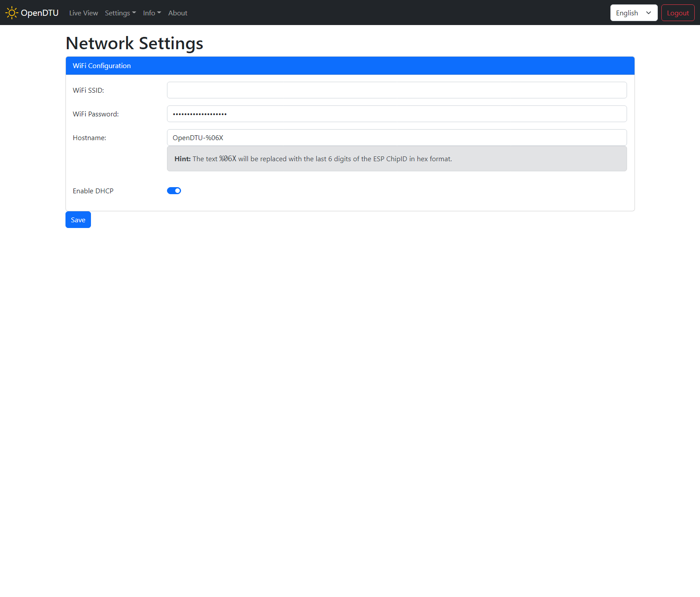The image size is (700, 597).
Task: Click the hostname hint box
Action: pos(396,159)
